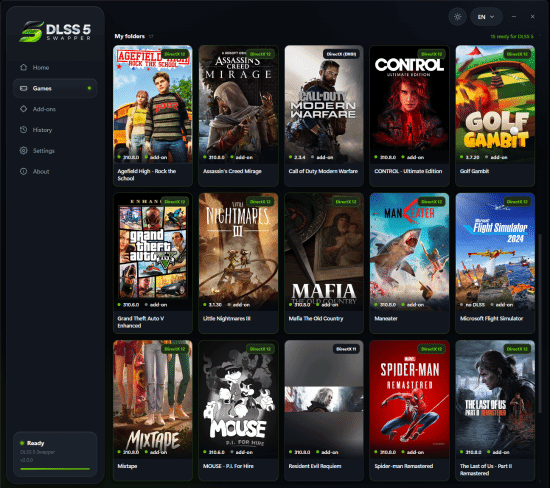Click the My folders heading

pos(129,36)
